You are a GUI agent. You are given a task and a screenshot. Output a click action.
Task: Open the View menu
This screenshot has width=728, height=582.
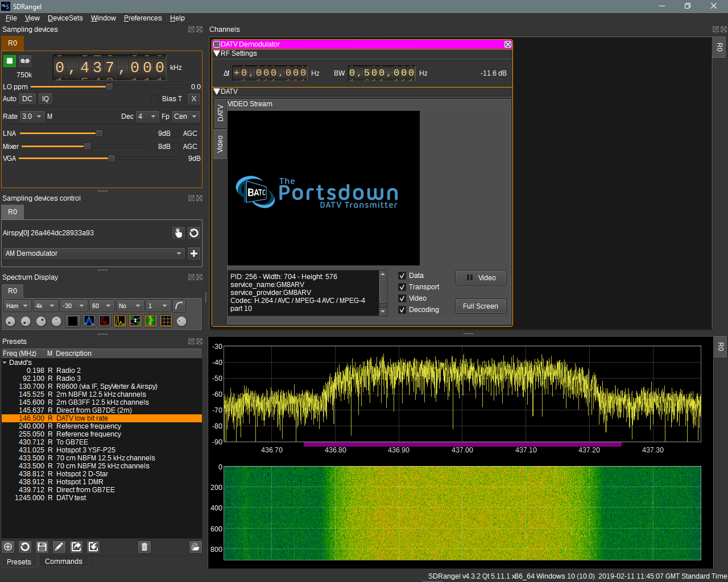point(32,18)
